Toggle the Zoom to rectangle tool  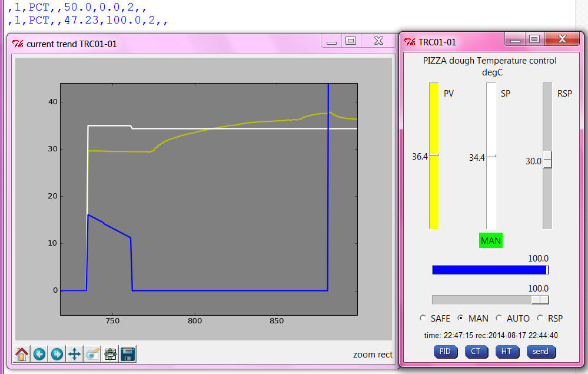coord(92,354)
